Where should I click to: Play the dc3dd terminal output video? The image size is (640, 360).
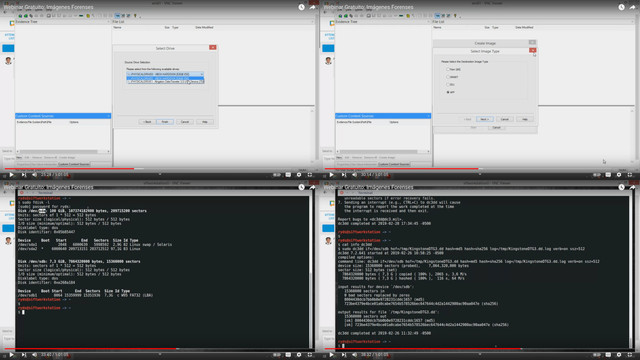coord(331,355)
